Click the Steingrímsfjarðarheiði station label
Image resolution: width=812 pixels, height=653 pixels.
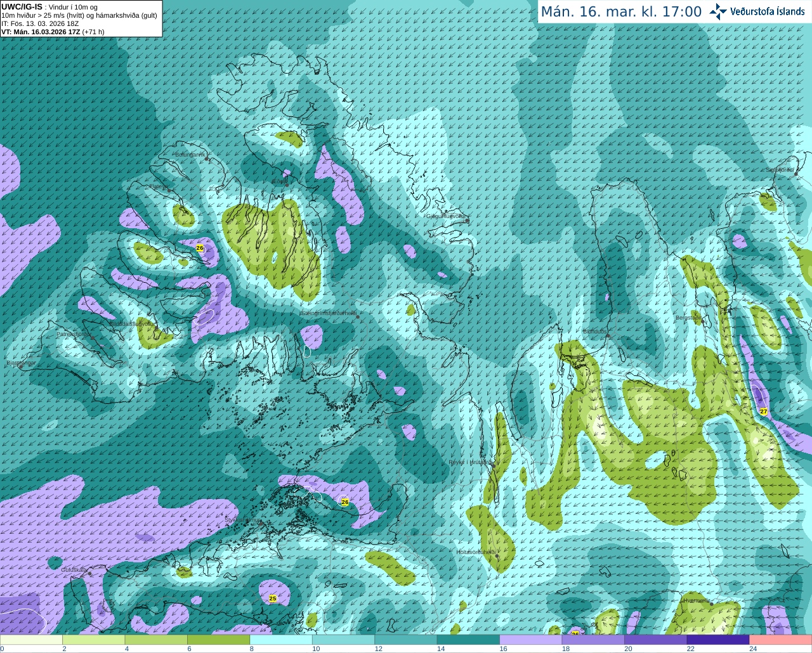click(328, 313)
